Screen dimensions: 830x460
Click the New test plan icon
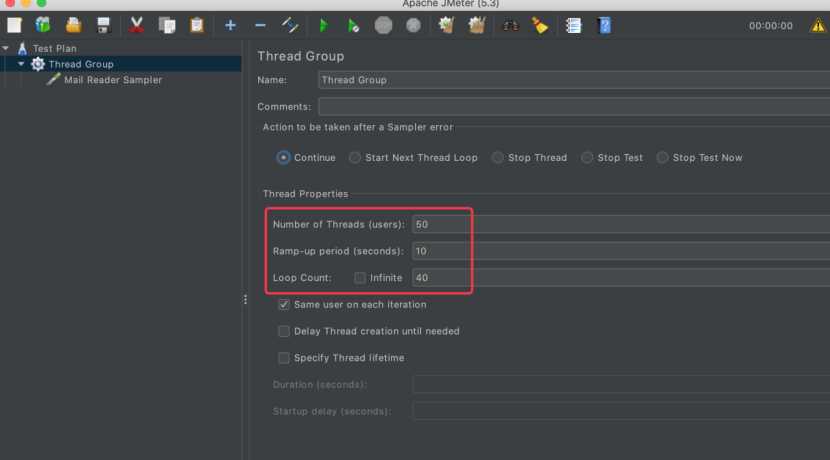coord(14,25)
